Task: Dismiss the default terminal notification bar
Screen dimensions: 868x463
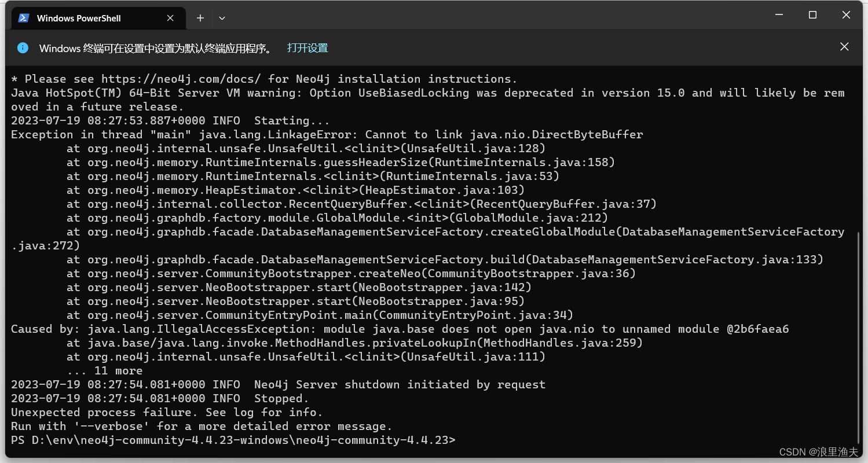Action: [x=844, y=47]
